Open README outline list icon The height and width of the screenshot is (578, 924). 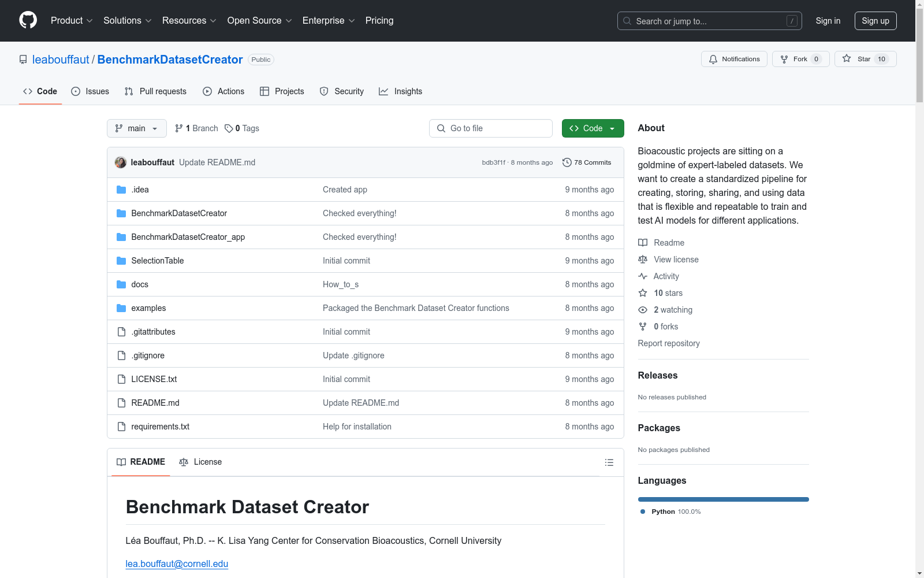(x=609, y=462)
